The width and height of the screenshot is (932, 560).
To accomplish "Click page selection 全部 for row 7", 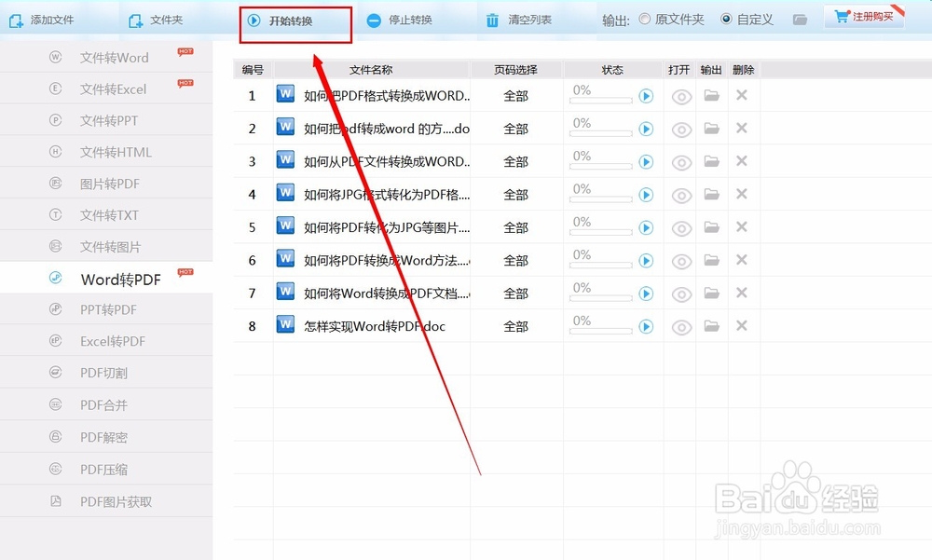I will (516, 294).
